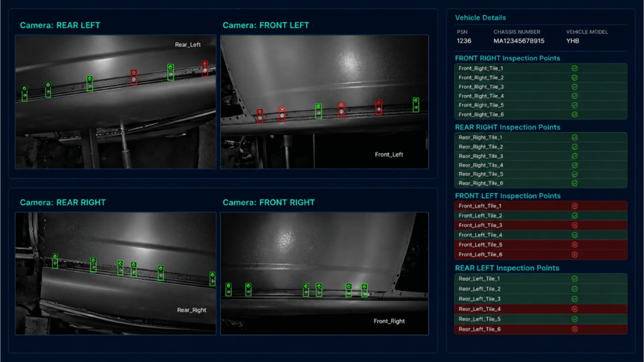Open the REAR LEFT camera image

click(x=116, y=102)
